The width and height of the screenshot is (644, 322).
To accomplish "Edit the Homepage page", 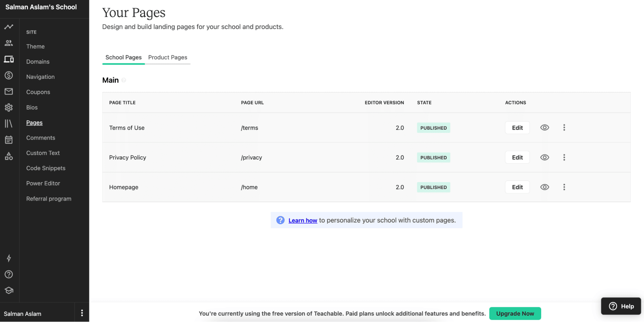I will pos(517,187).
